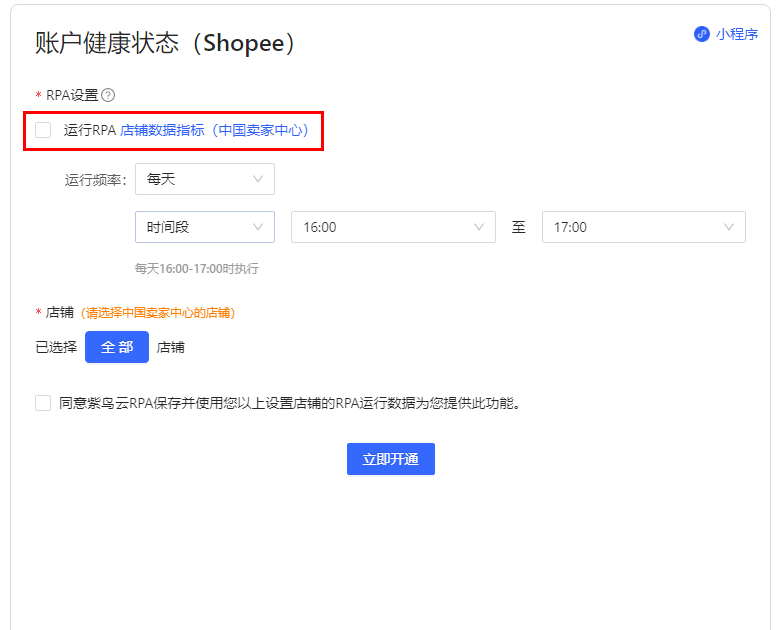780x630 pixels.
Task: Click the 至 separator text between times
Action: pos(519,227)
